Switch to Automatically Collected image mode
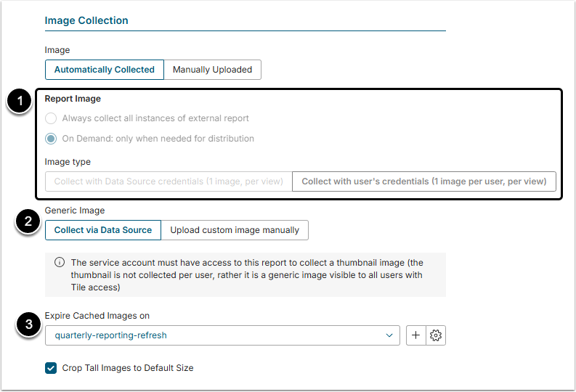The height and width of the screenshot is (392, 576). (104, 70)
